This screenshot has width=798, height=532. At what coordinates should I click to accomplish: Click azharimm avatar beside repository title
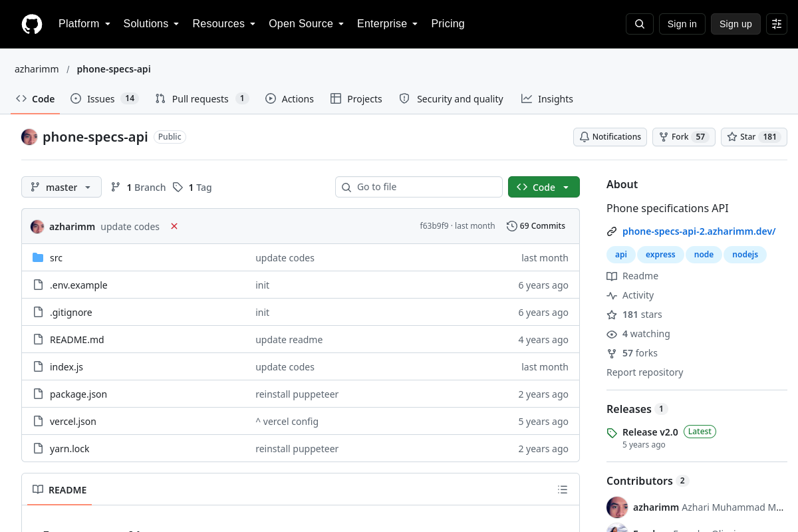(x=29, y=137)
